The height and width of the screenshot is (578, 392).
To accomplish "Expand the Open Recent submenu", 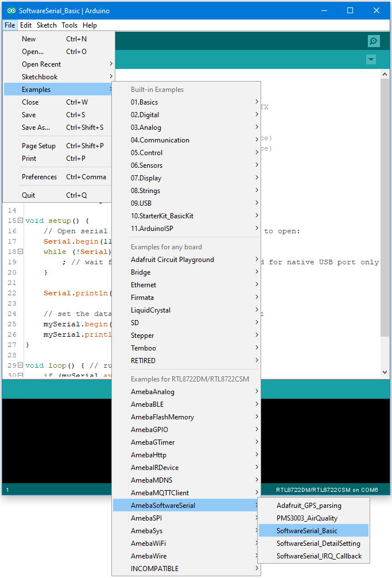I will [x=59, y=64].
